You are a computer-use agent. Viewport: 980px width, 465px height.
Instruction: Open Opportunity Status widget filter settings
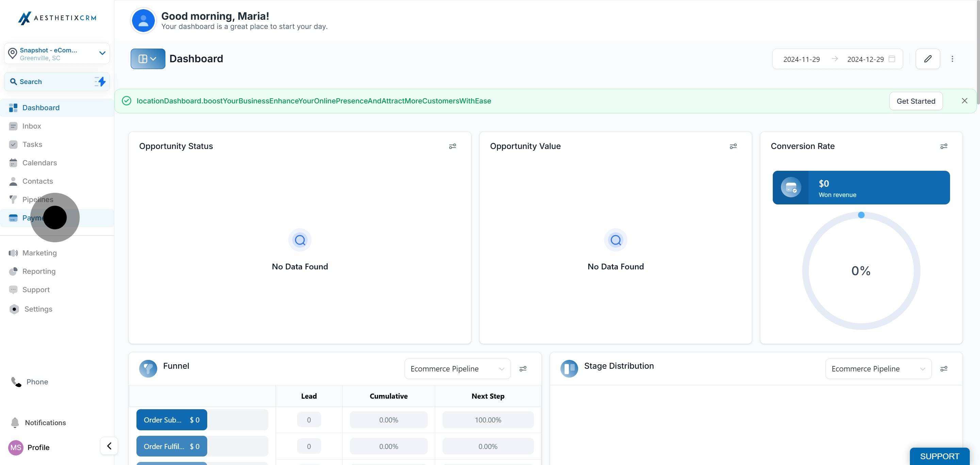click(x=452, y=146)
